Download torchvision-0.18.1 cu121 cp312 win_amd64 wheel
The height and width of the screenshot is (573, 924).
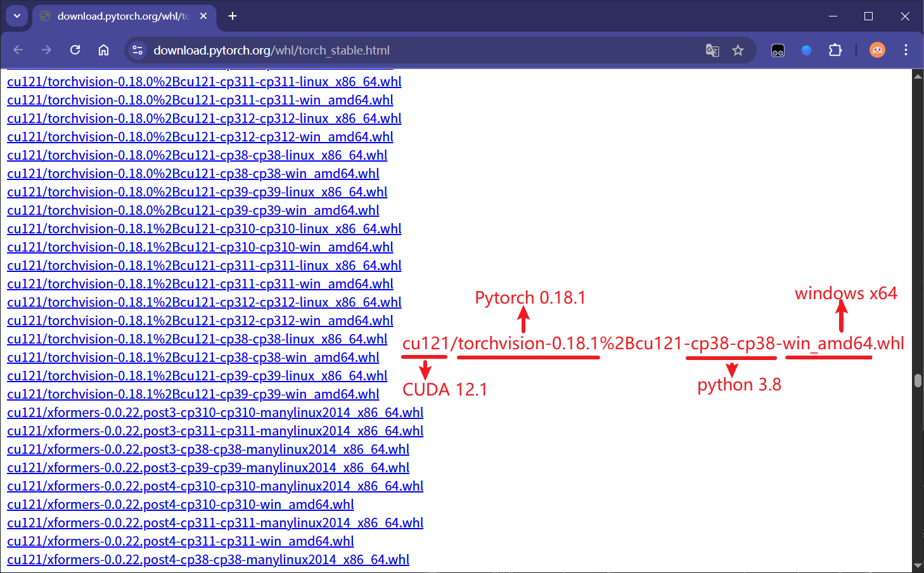pyautogui.click(x=200, y=321)
